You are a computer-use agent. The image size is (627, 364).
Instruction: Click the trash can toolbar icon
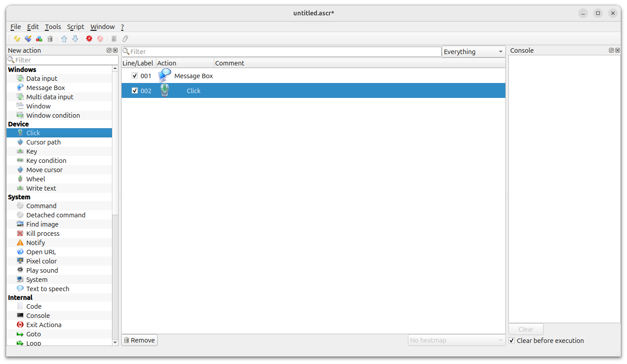click(50, 39)
